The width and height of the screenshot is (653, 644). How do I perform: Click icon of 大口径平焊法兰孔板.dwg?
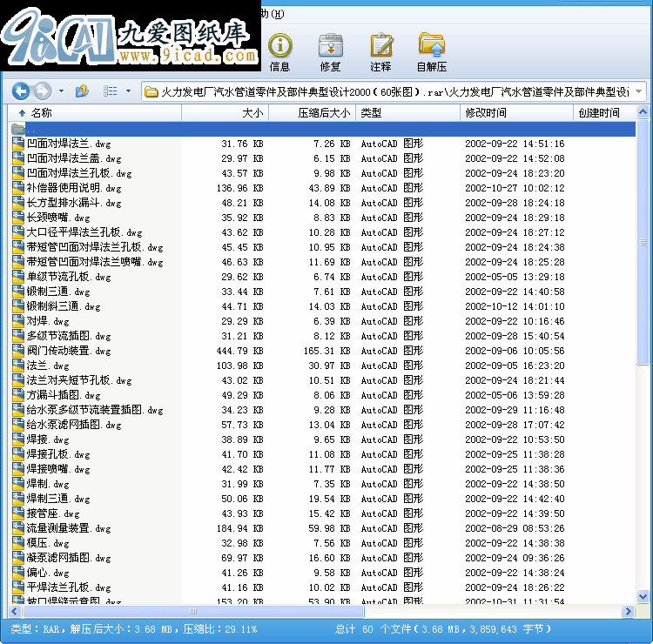[18, 232]
